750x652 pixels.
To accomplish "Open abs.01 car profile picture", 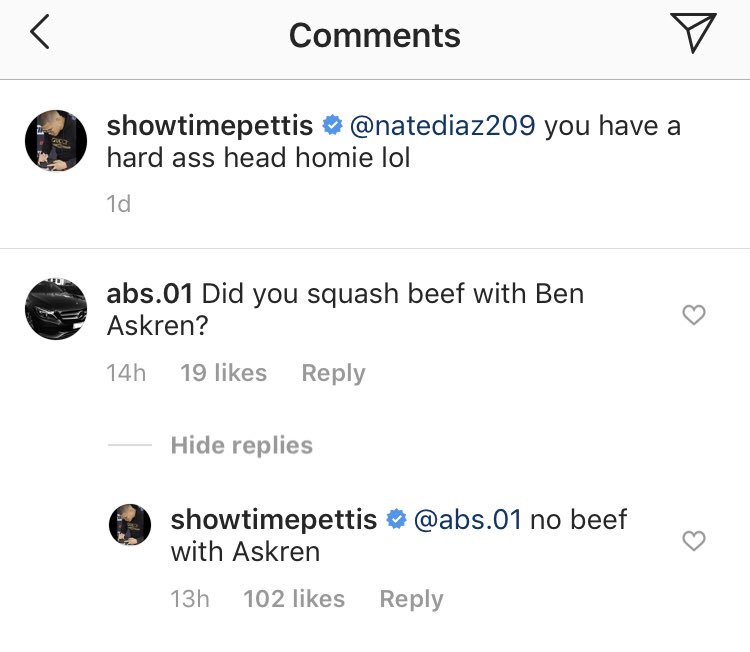I will (x=56, y=309).
